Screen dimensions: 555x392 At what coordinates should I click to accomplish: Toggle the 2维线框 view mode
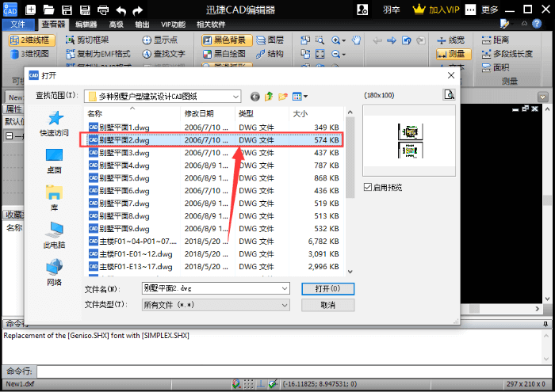coord(32,40)
